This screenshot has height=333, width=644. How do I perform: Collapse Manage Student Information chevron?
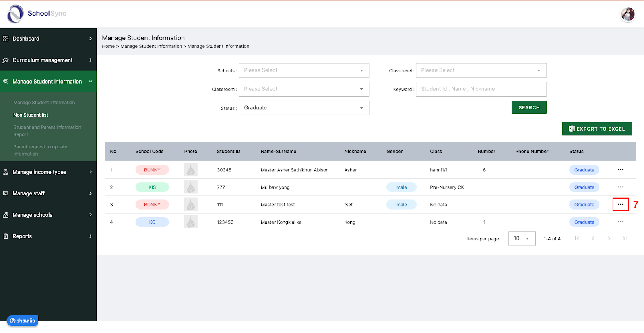(91, 82)
